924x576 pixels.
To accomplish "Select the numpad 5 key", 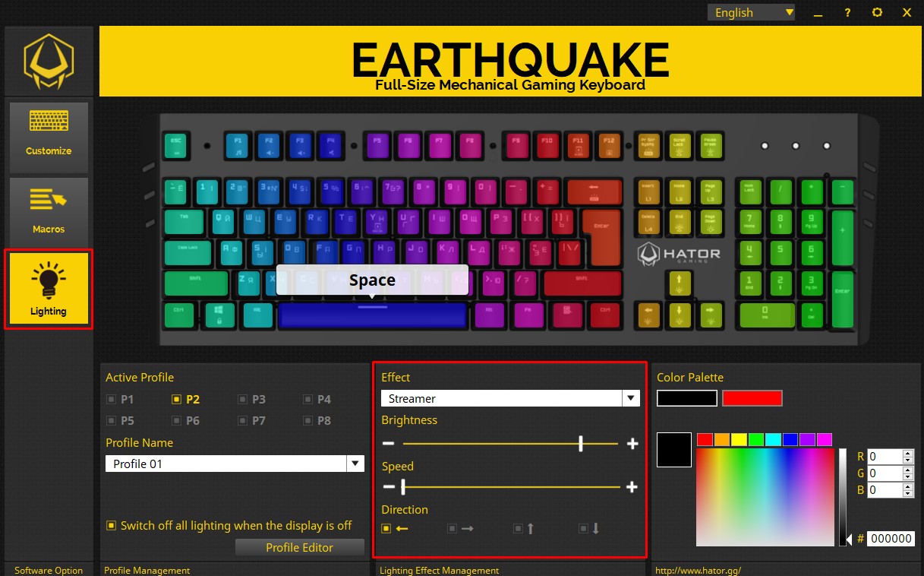I will [x=781, y=252].
